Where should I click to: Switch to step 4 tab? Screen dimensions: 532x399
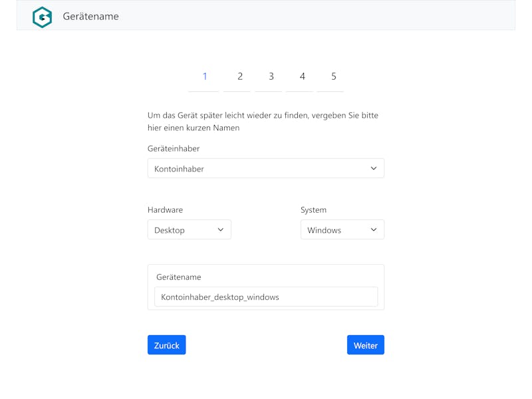click(x=302, y=76)
